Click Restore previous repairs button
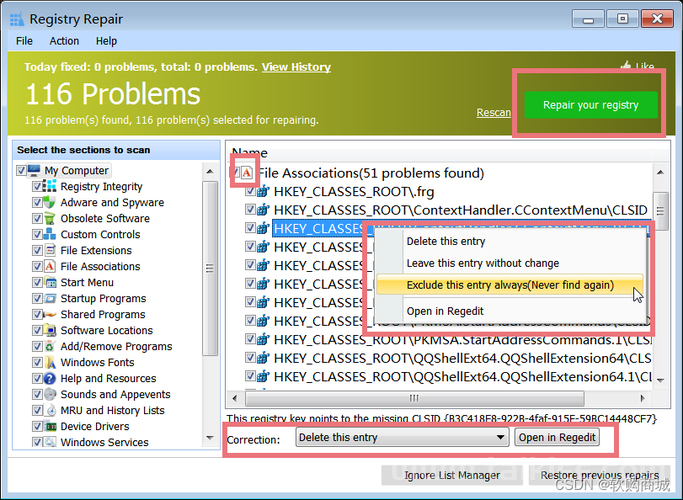The image size is (683, 500). 599,475
